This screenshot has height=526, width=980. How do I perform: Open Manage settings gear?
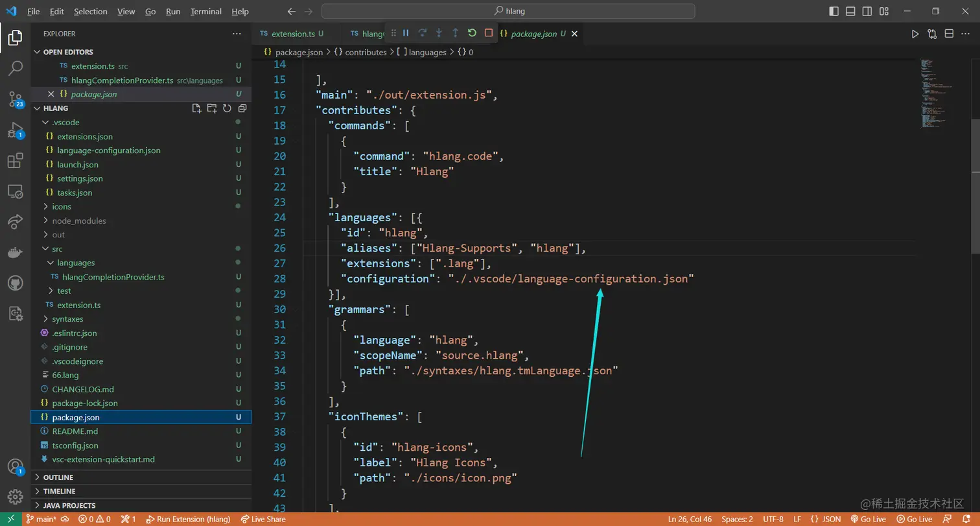click(15, 497)
